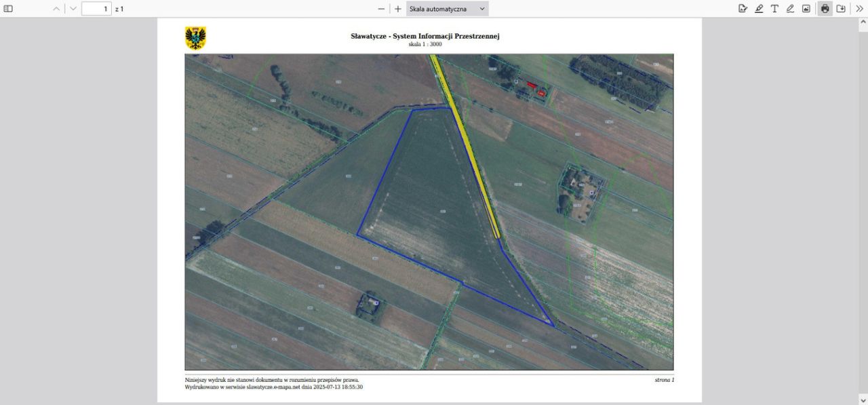Image resolution: width=868 pixels, height=405 pixels.
Task: Select the highlight tool
Action: tap(759, 9)
